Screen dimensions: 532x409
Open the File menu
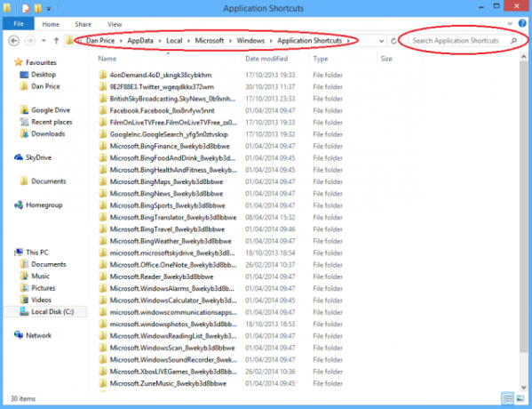[x=19, y=24]
